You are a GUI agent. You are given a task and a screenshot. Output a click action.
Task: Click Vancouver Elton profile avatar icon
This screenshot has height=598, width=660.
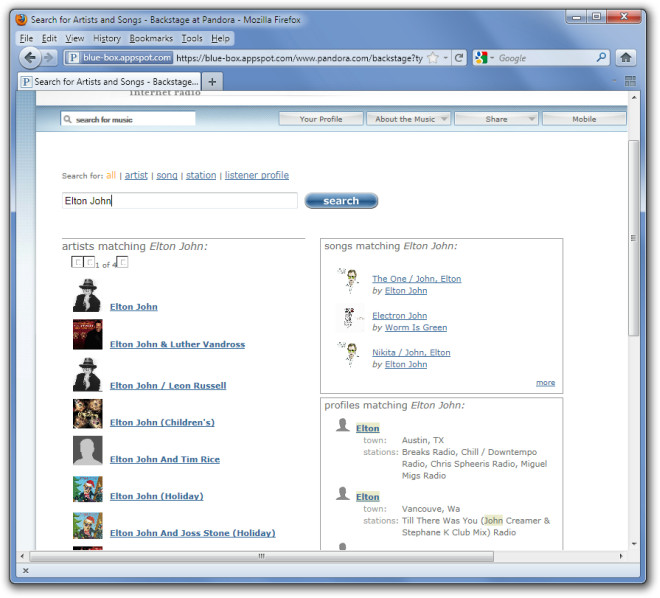tap(343, 493)
